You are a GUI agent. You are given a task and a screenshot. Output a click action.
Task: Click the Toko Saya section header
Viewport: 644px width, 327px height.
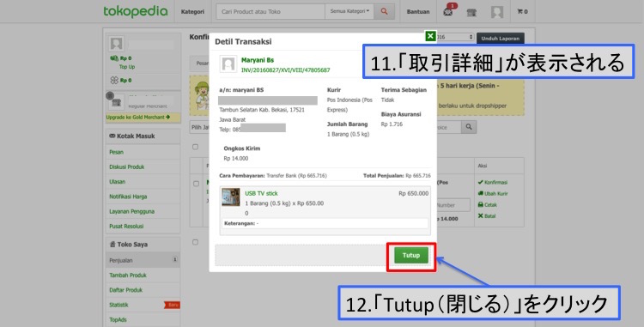[143, 245]
